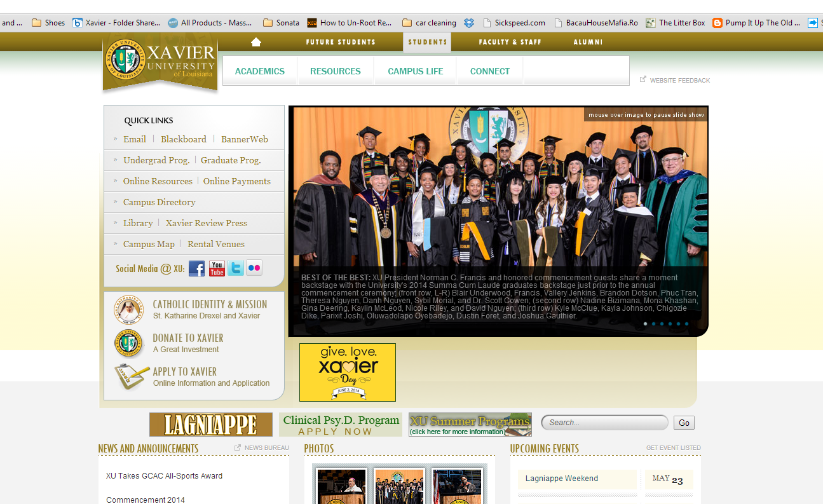The width and height of the screenshot is (823, 504).
Task: Open Xavier's Flickr icon
Action: [x=254, y=268]
